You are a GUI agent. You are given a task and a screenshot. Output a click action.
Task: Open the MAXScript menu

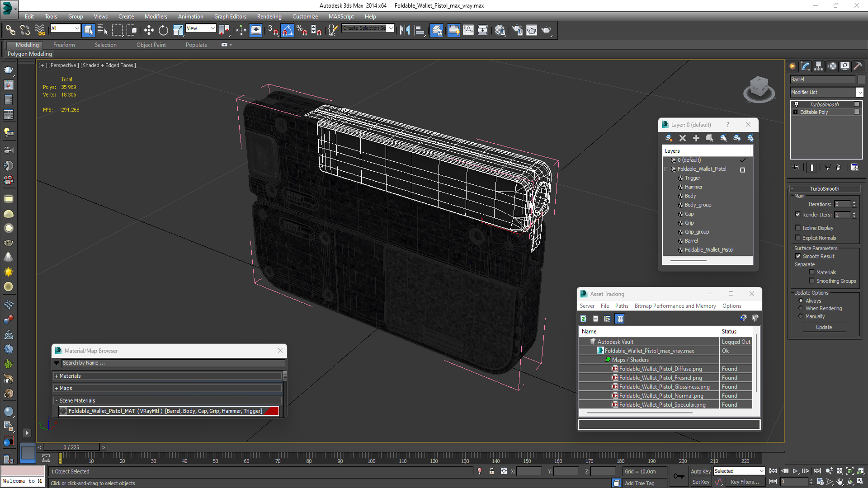click(x=341, y=16)
